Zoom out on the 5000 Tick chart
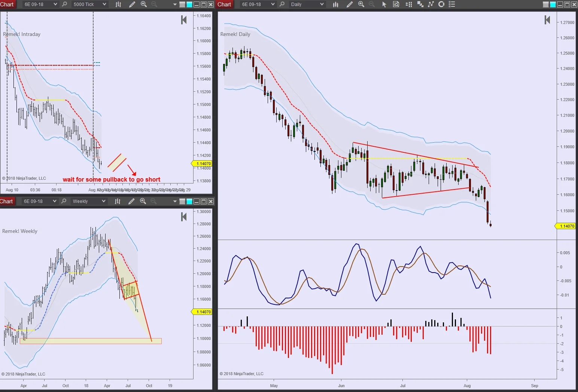 pyautogui.click(x=154, y=4)
